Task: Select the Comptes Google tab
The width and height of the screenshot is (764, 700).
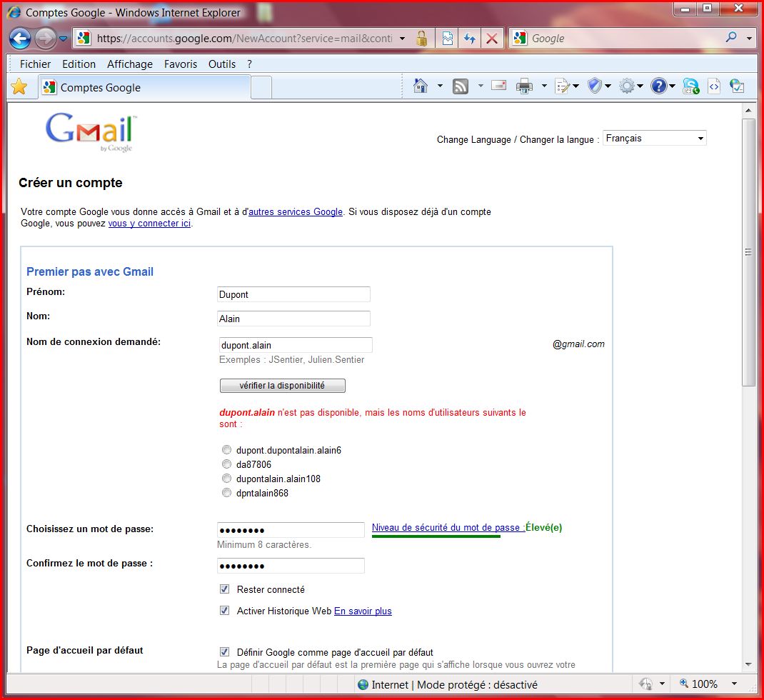Action: click(x=144, y=87)
